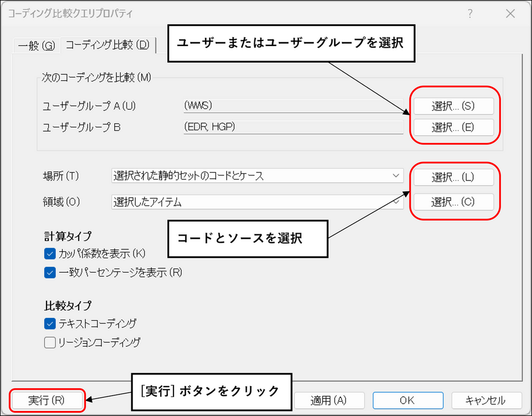
Task: Close the coding comparison query dialog
Action: 510,13
